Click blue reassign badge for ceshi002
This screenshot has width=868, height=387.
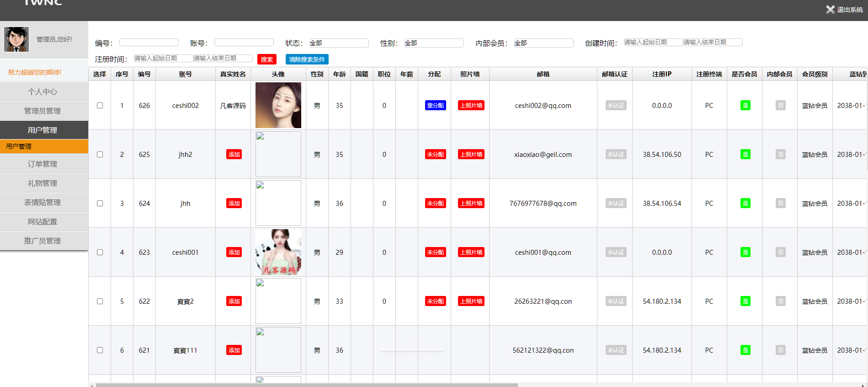435,106
